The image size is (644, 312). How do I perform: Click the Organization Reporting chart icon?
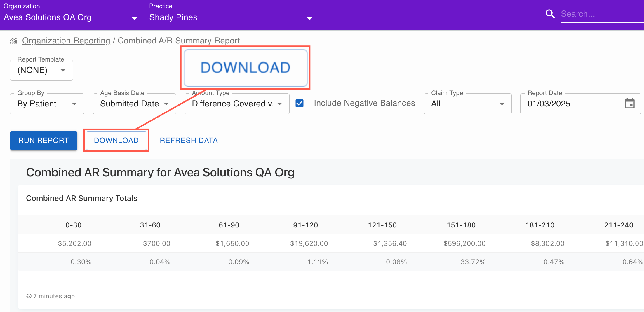[x=13, y=41]
